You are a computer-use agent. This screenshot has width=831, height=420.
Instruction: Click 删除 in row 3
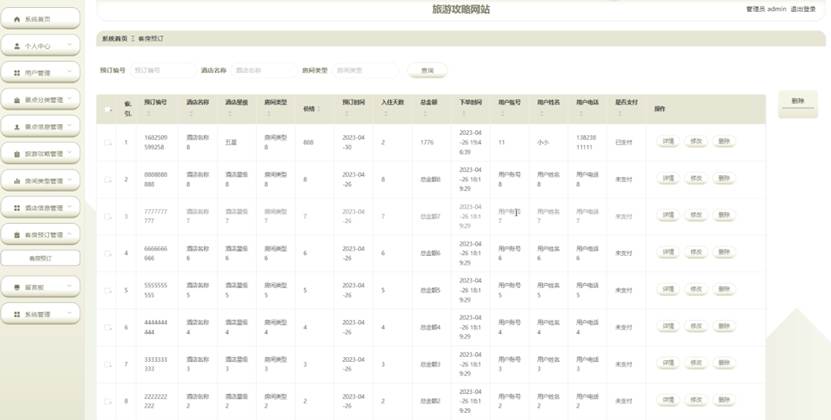pos(724,215)
